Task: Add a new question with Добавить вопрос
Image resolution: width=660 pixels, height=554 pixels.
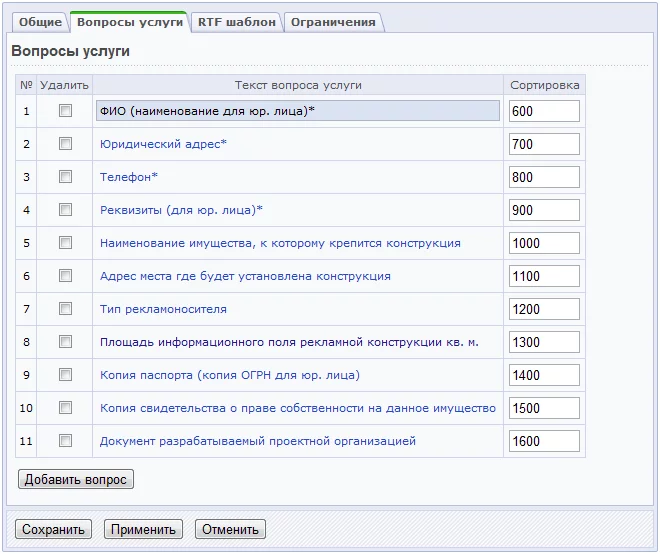Action: [76, 480]
